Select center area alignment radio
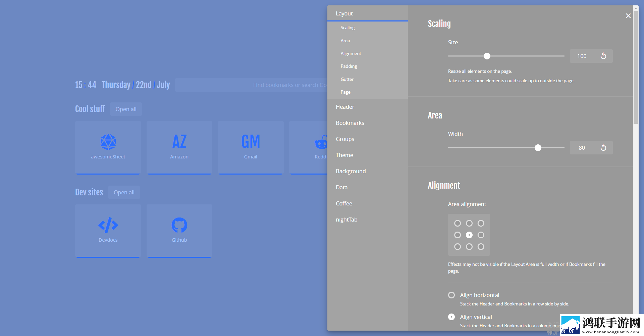The image size is (644, 336). [469, 235]
